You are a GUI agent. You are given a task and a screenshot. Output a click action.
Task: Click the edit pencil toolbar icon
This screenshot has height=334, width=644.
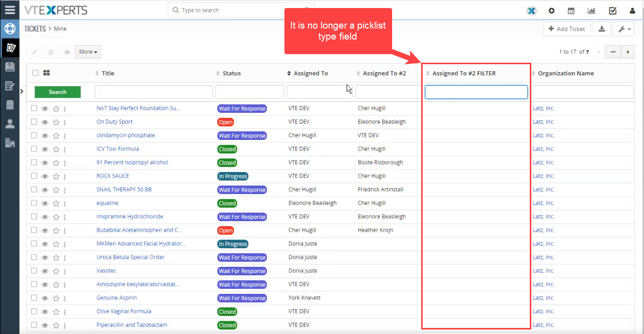pos(35,52)
